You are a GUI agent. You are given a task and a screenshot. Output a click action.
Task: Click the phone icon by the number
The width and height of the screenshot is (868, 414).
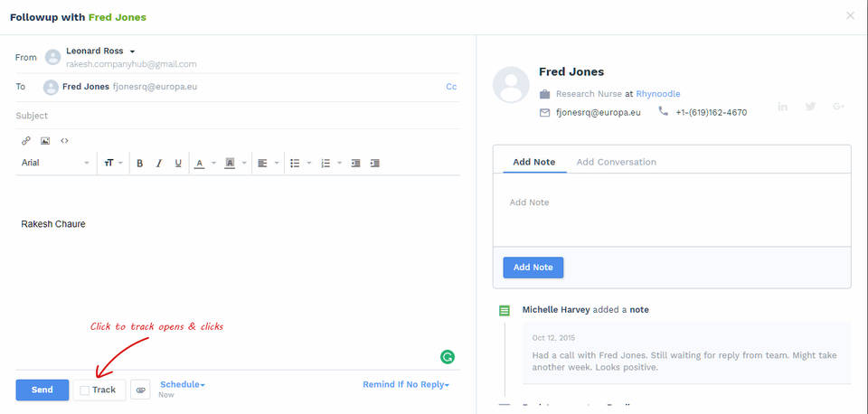(663, 111)
